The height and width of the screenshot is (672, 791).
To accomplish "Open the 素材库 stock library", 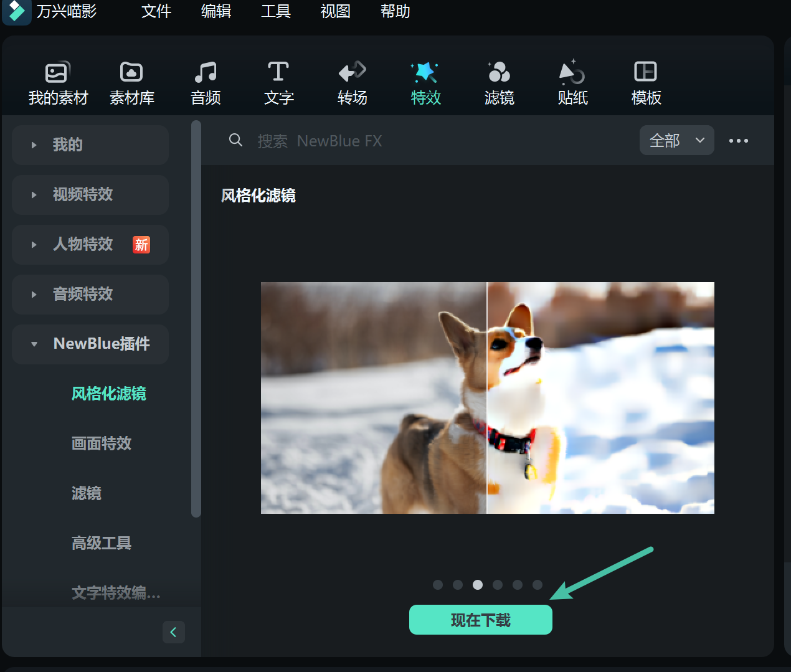I will pos(131,82).
